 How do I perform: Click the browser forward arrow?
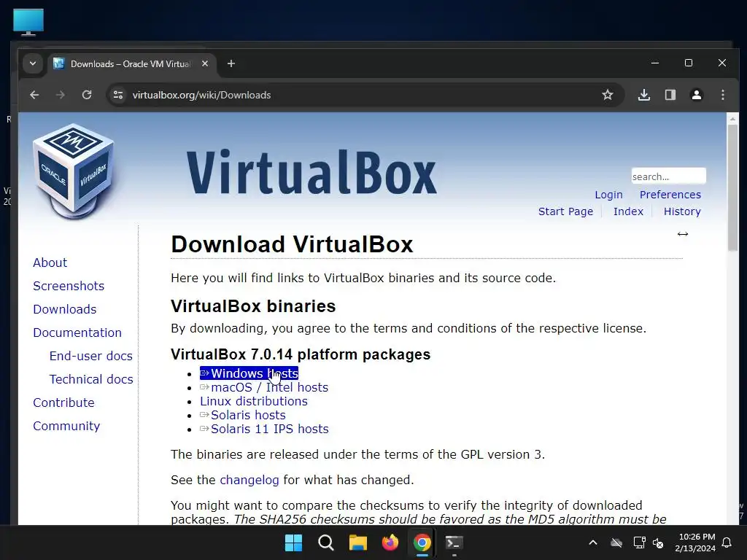tap(60, 95)
